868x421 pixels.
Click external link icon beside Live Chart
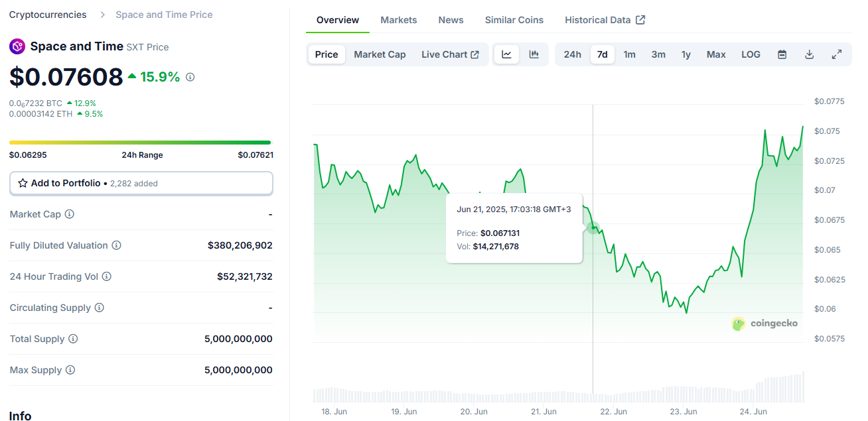[x=475, y=54]
